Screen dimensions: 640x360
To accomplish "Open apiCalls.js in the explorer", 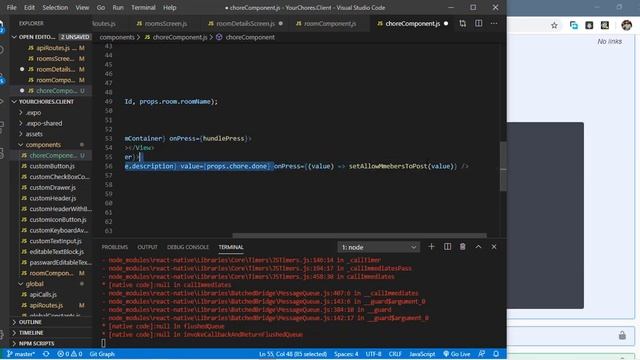I will click(51, 294).
